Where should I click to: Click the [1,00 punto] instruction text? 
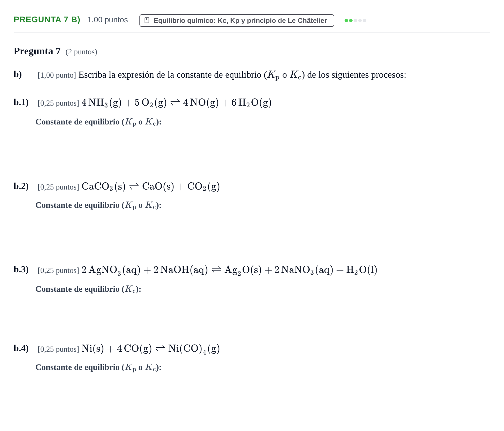tap(222, 75)
